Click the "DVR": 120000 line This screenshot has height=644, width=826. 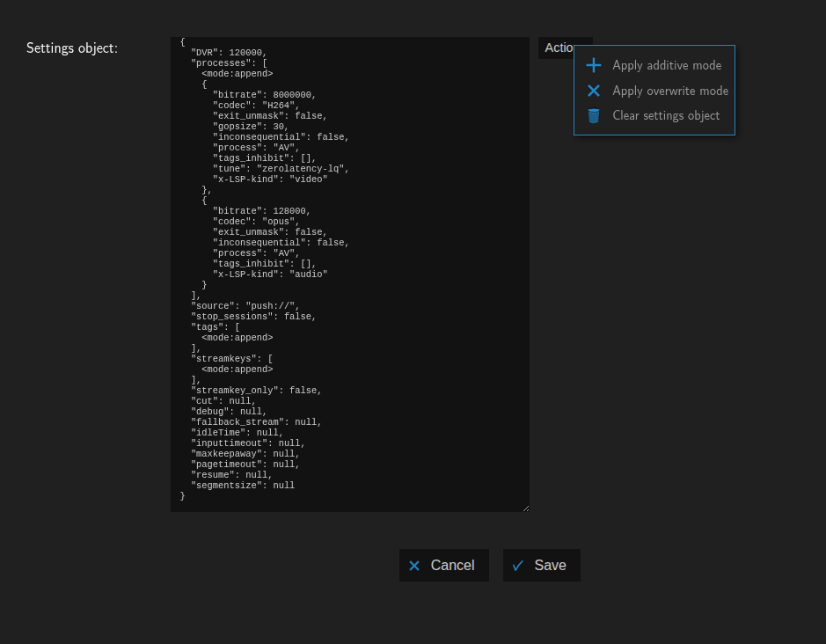[229, 53]
